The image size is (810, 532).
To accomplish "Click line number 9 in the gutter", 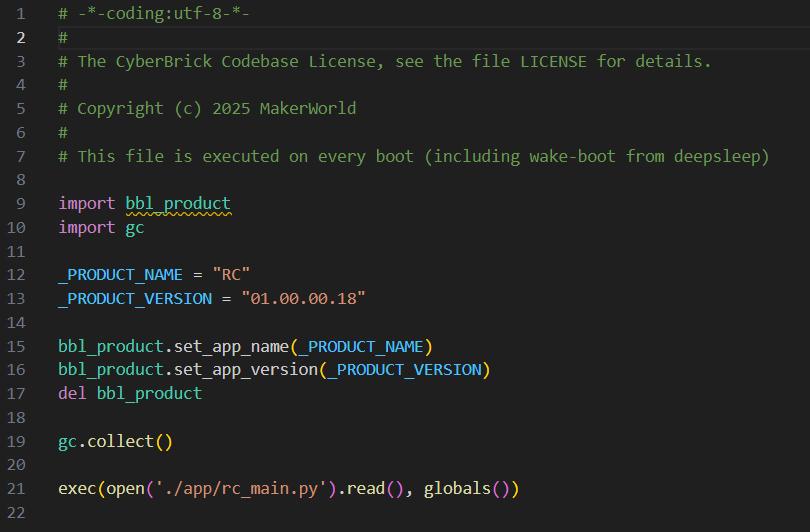I will pos(20,204).
